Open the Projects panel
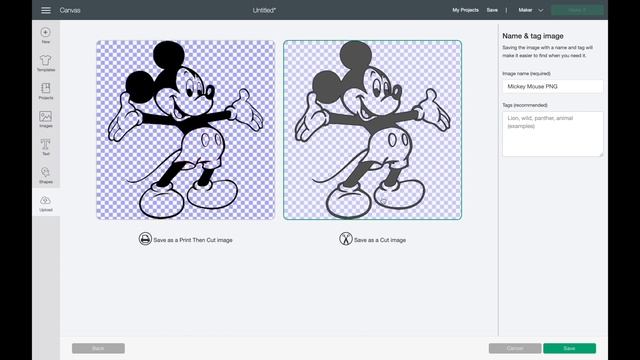The width and height of the screenshot is (640, 360). (x=46, y=91)
